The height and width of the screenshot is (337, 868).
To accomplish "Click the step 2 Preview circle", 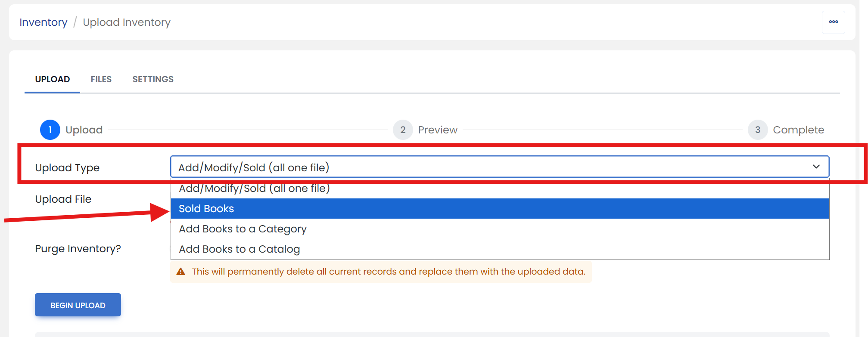I will (x=403, y=130).
